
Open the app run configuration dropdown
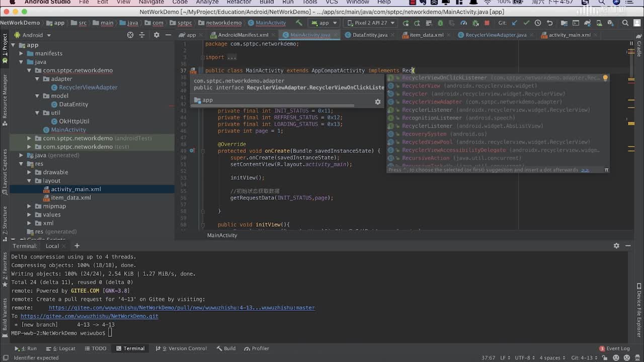click(324, 23)
